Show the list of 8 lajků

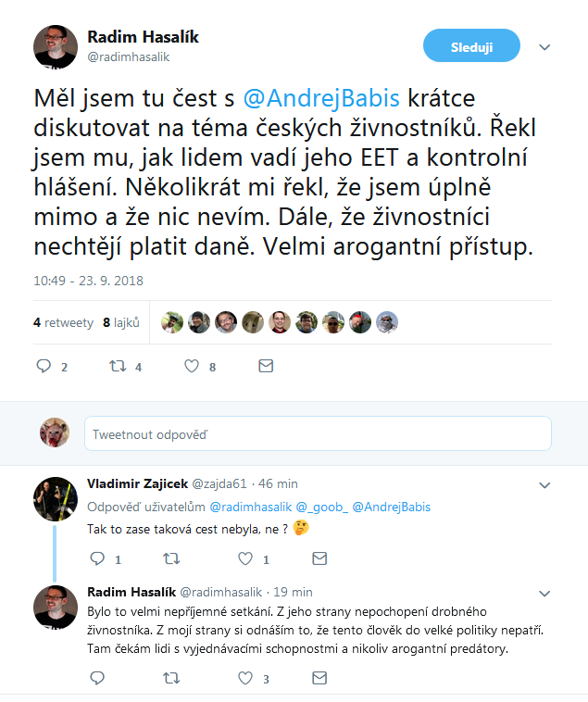(120, 322)
